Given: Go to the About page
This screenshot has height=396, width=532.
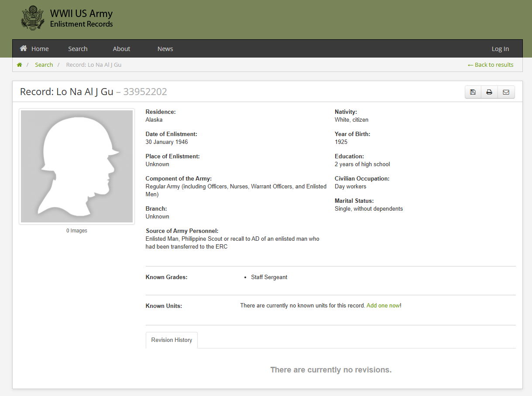Looking at the screenshot, I should point(121,49).
